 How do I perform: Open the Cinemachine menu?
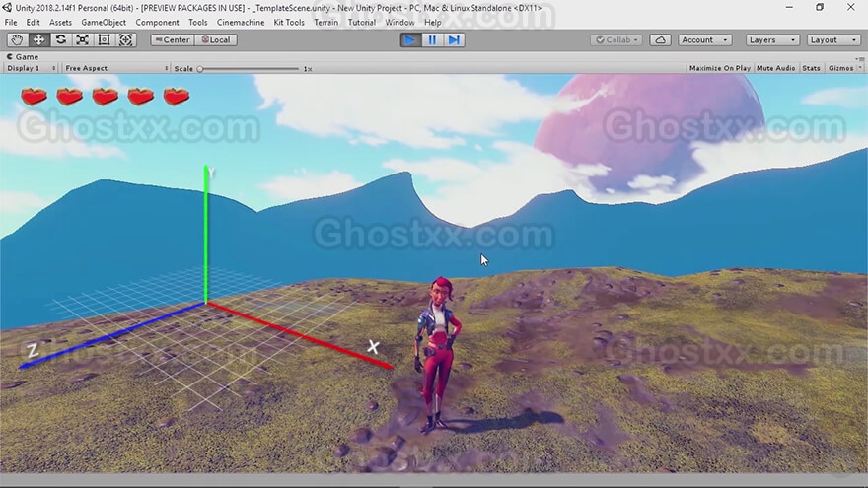tap(241, 22)
